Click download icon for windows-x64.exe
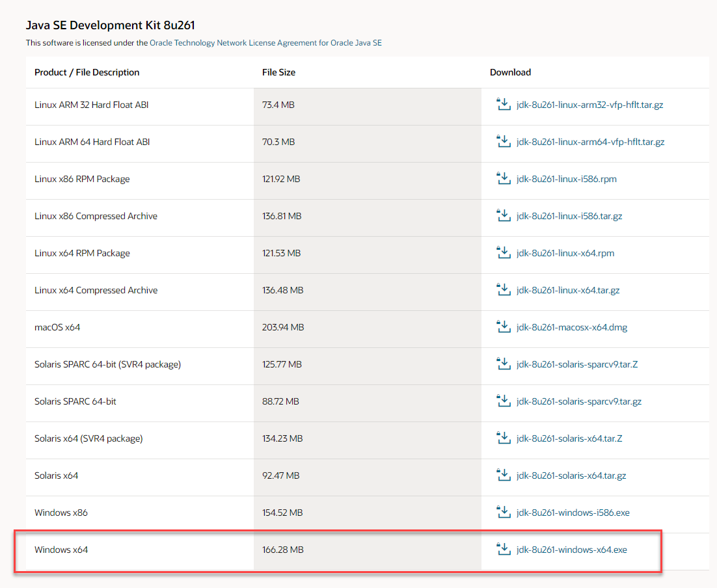717x588 pixels. click(x=504, y=549)
